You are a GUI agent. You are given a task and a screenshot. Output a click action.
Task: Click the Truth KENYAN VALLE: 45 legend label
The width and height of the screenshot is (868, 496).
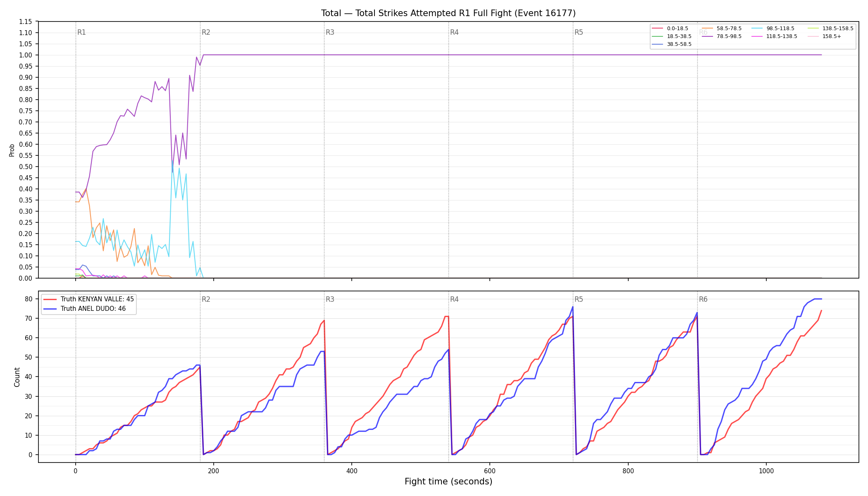[97, 299]
